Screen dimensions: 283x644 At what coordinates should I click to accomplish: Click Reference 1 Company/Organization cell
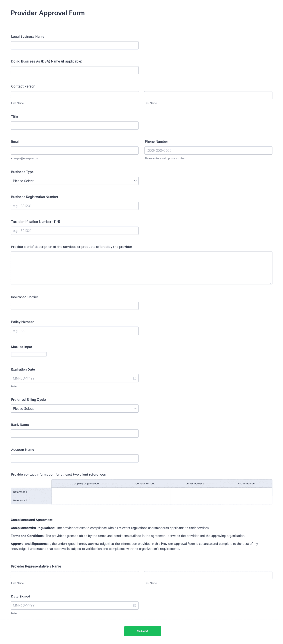click(x=85, y=492)
